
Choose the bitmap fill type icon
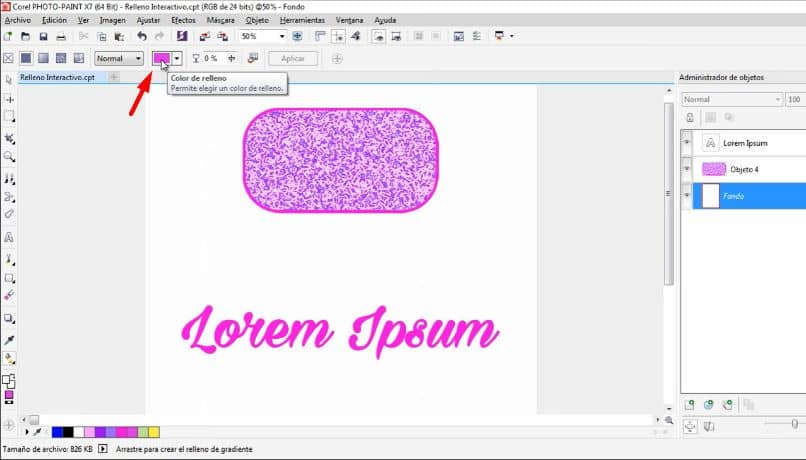[x=61, y=58]
